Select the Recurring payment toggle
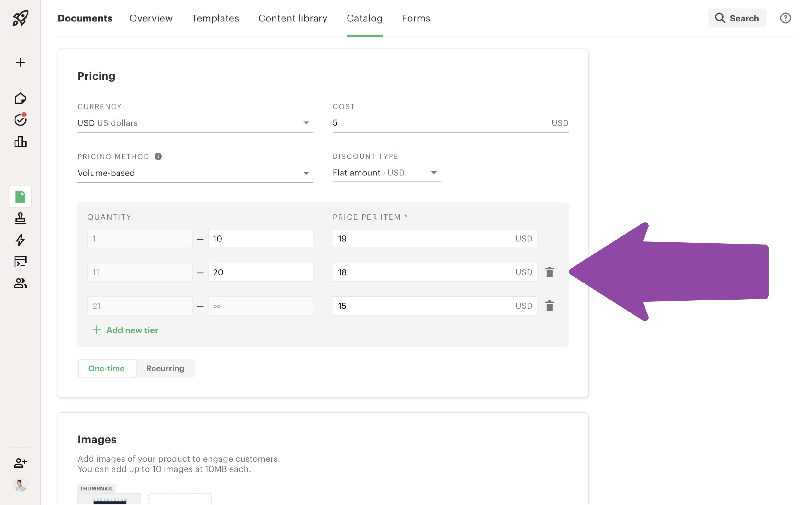Viewport: 812px width, 505px height. pyautogui.click(x=165, y=368)
